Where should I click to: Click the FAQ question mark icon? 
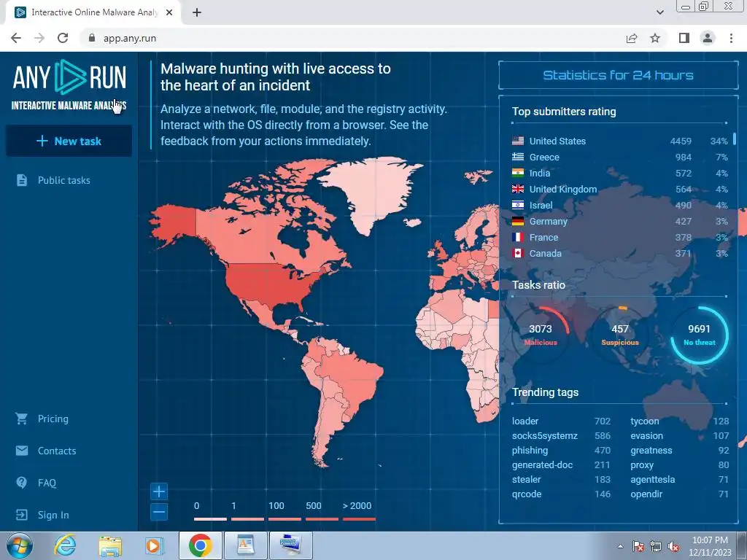point(22,483)
